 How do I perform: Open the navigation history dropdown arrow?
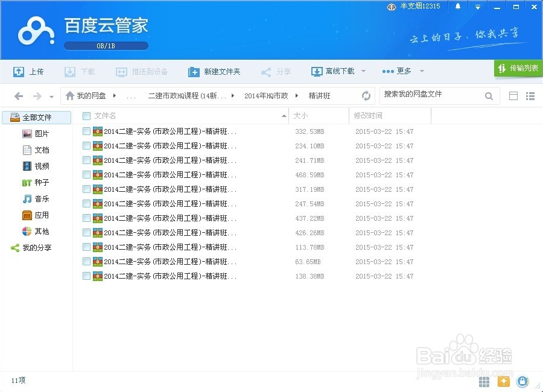(51, 96)
